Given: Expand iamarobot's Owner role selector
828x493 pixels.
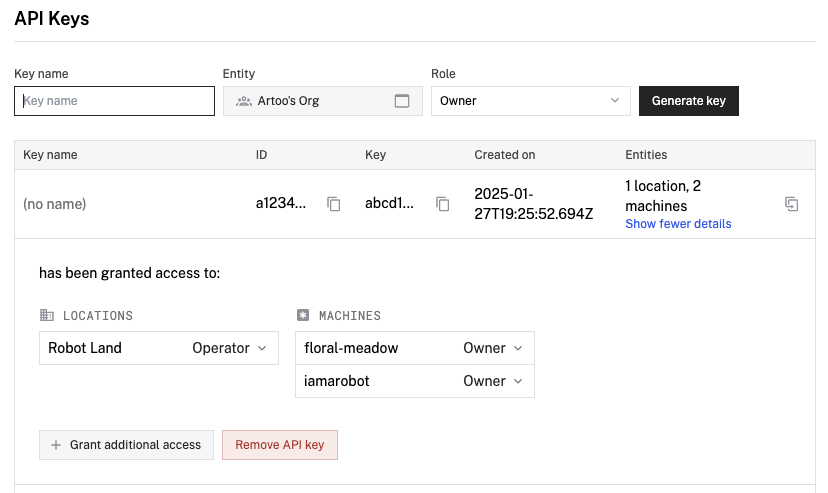Looking at the screenshot, I should click(493, 381).
